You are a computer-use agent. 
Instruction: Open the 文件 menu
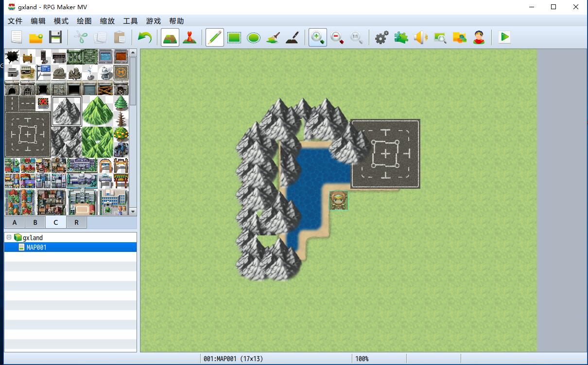(x=15, y=21)
